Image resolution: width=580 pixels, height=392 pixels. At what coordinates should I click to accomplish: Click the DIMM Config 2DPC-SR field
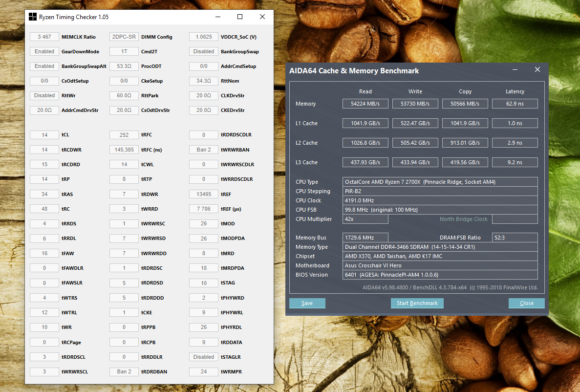pyautogui.click(x=124, y=37)
